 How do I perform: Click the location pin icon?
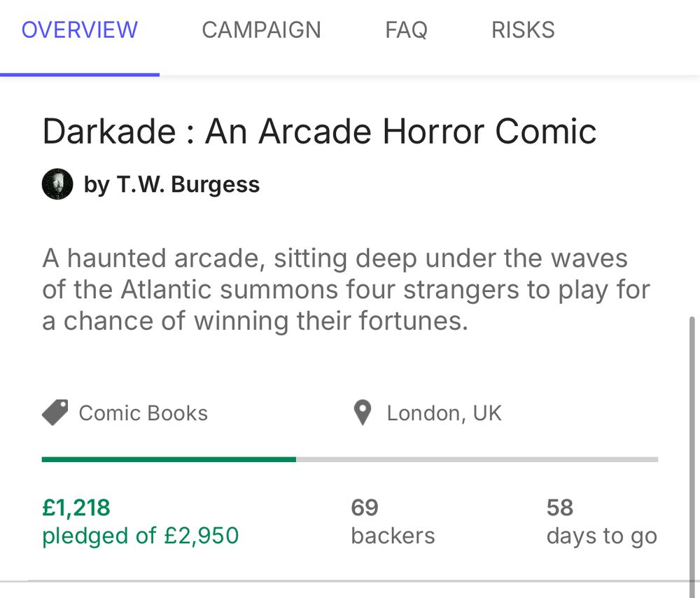(362, 413)
